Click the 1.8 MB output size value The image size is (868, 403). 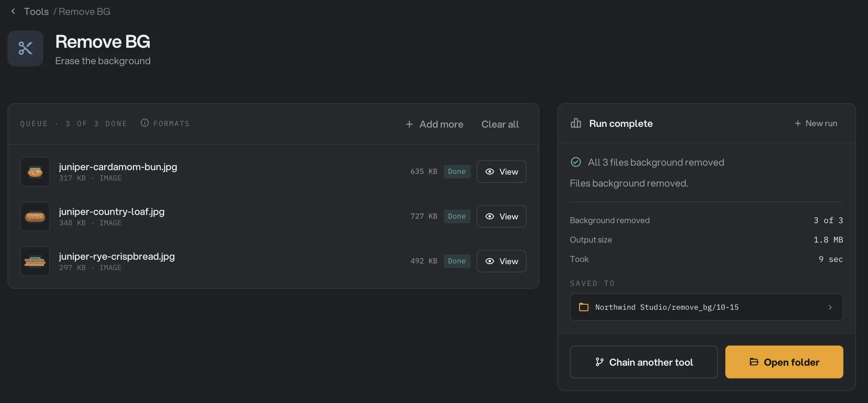pyautogui.click(x=828, y=240)
